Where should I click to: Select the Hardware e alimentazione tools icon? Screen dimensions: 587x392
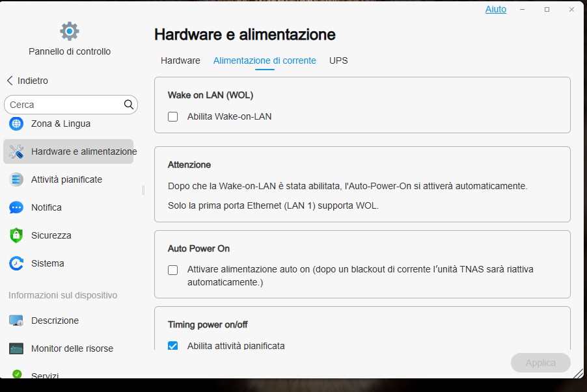point(16,151)
